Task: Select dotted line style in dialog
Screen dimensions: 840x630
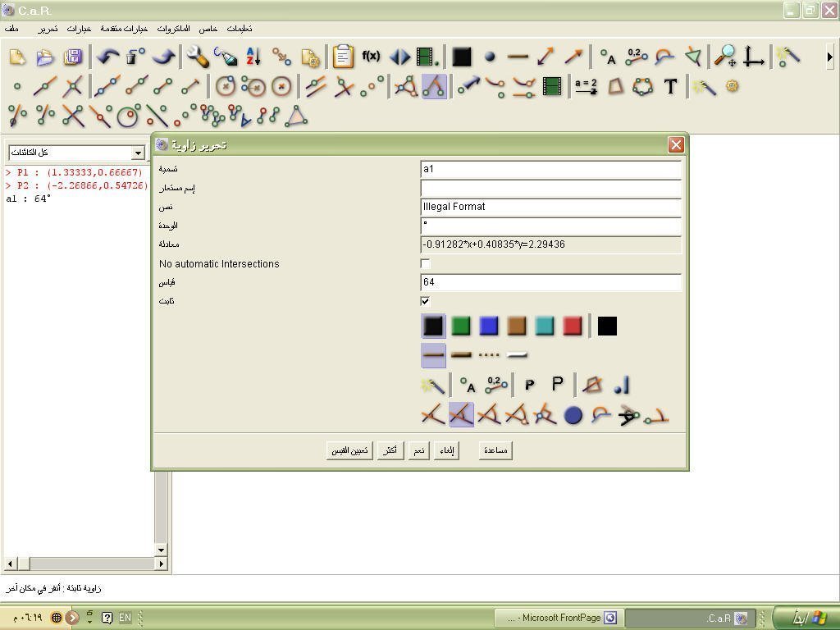Action: [x=489, y=355]
